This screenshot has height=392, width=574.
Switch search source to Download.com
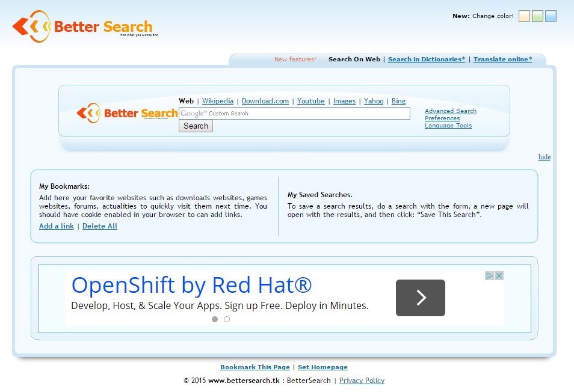(265, 101)
